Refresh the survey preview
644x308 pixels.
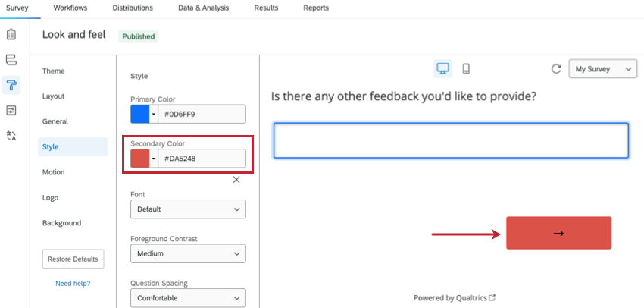coord(556,69)
